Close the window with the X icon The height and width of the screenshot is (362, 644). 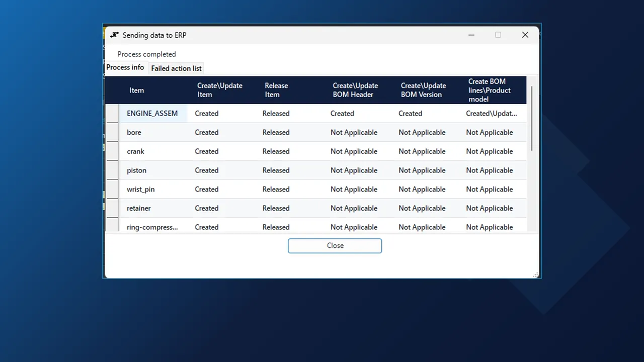[525, 35]
